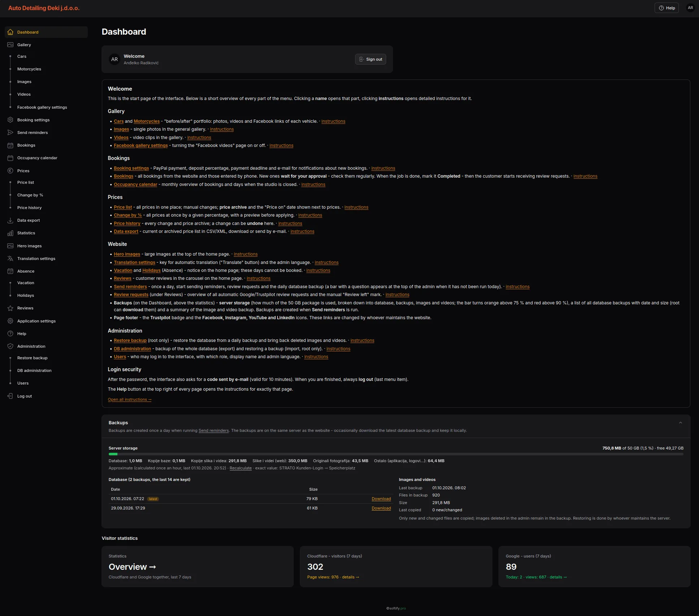Click the Users link under Administration section
Screen dimensions: 699x616
click(120, 357)
